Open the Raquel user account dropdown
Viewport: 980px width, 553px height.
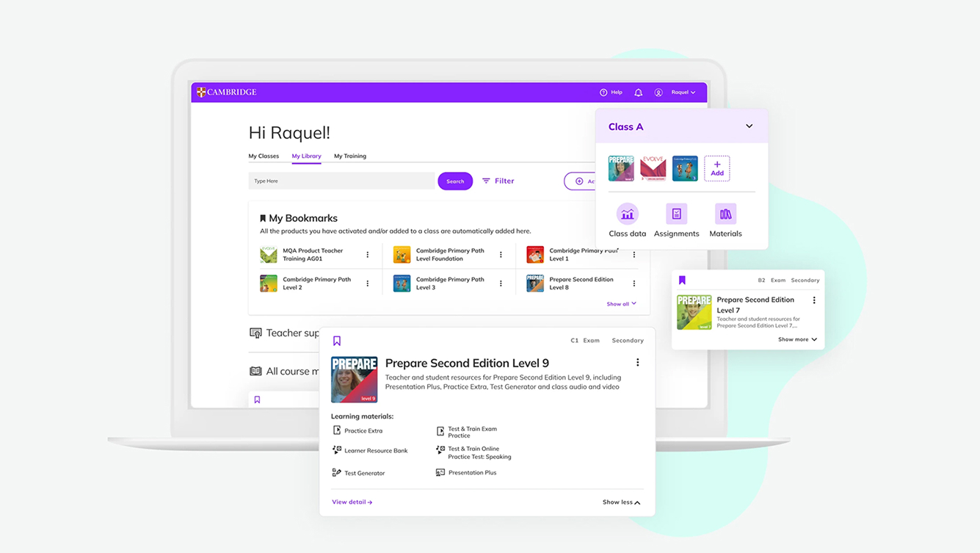(x=683, y=93)
